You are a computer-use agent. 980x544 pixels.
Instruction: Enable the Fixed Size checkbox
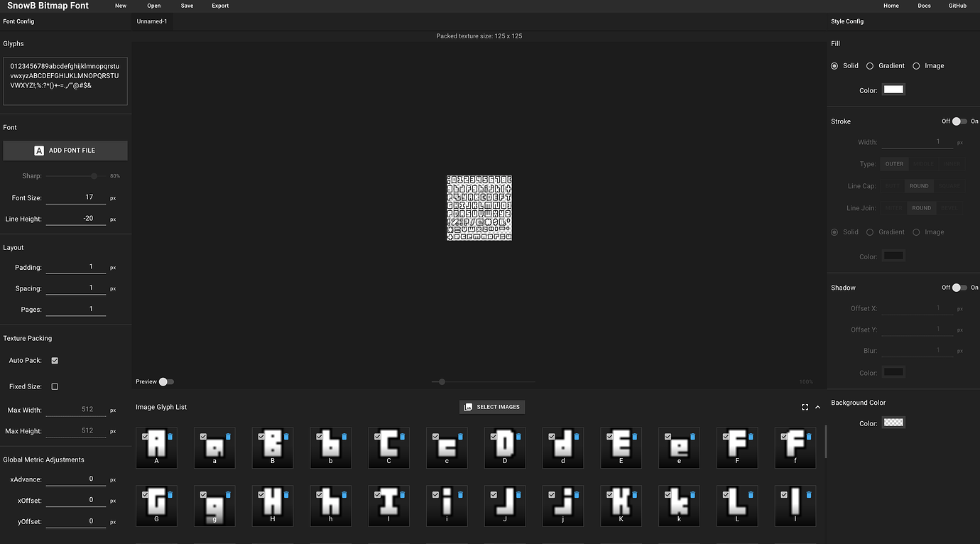pos(55,386)
